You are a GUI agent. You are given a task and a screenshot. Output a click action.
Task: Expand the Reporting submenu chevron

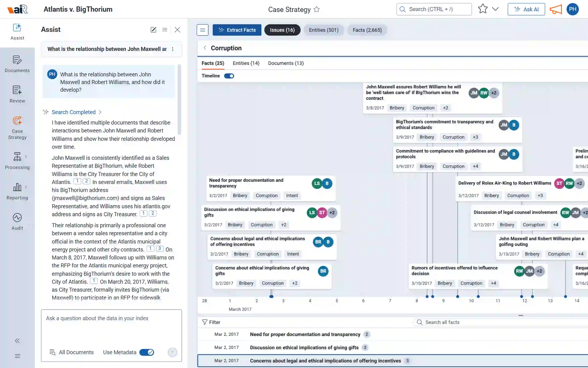pyautogui.click(x=26, y=187)
